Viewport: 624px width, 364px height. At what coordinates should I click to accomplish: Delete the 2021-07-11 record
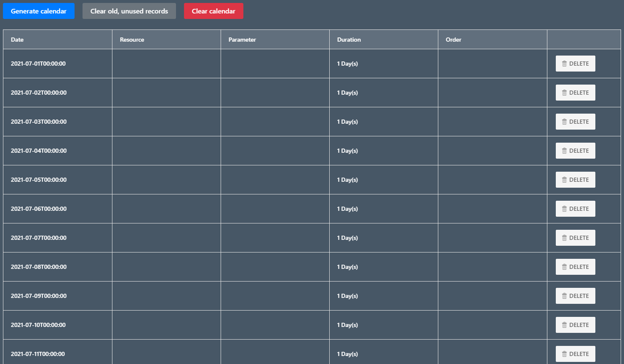[x=575, y=354]
